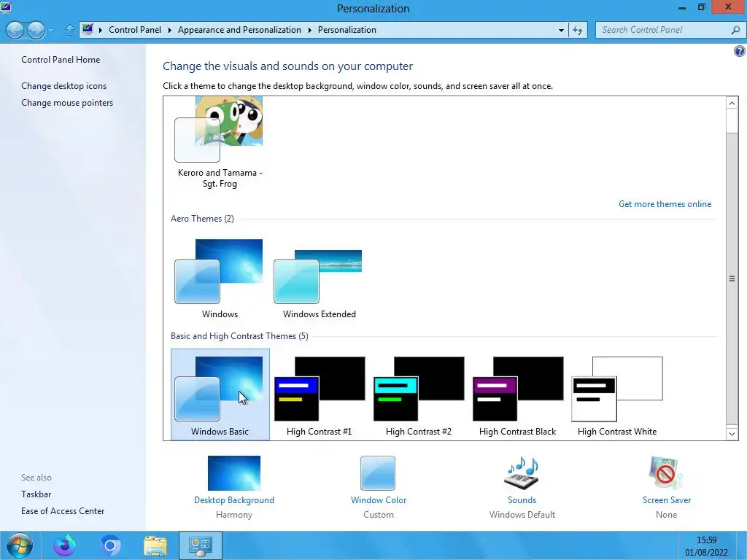The image size is (747, 560).
Task: Click the Screen Saver text link
Action: (666, 500)
